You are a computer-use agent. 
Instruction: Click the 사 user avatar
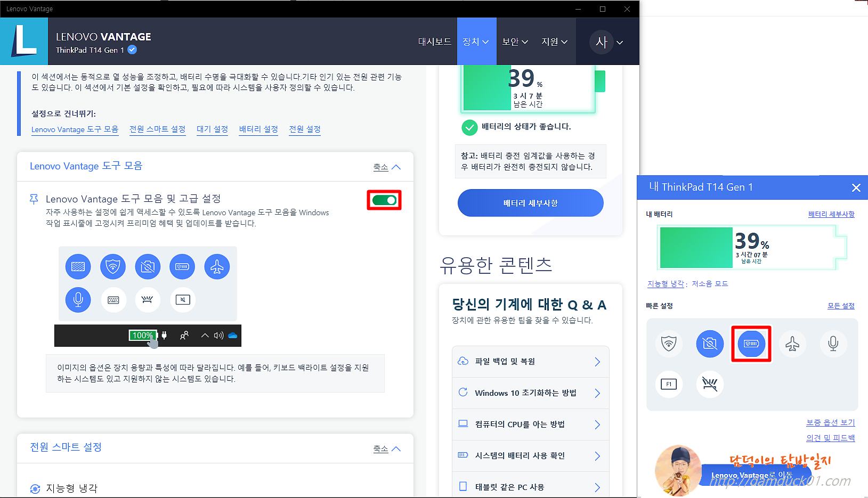click(x=602, y=42)
